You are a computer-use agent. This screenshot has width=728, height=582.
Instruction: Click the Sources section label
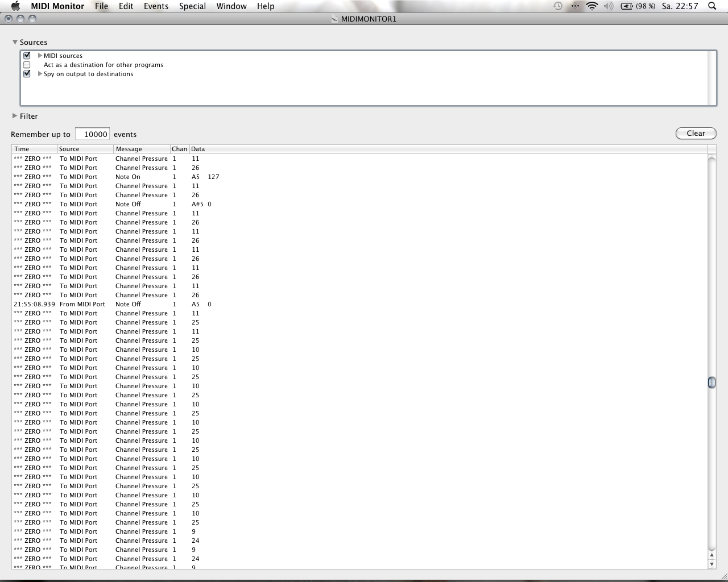[34, 42]
